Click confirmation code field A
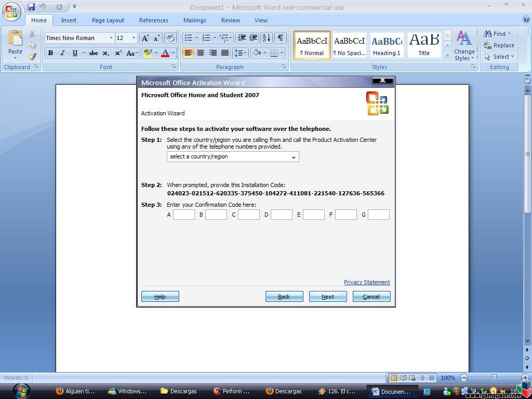This screenshot has width=532, height=399. point(184,215)
